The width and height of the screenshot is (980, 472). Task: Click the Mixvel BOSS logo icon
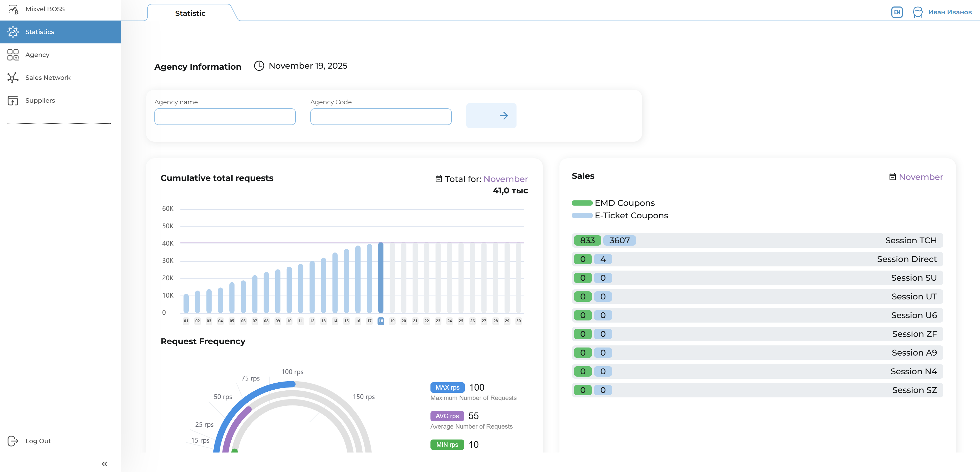click(13, 9)
